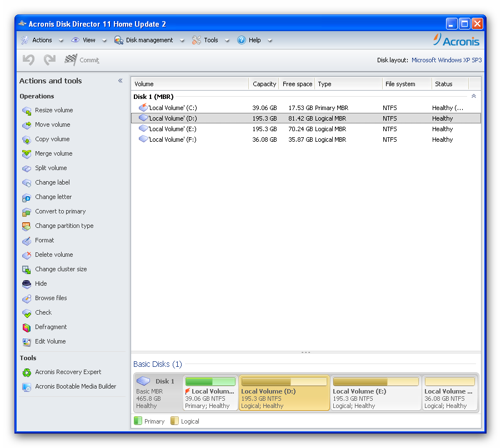Sort by the Status column header
The height and width of the screenshot is (448, 501).
click(x=450, y=84)
